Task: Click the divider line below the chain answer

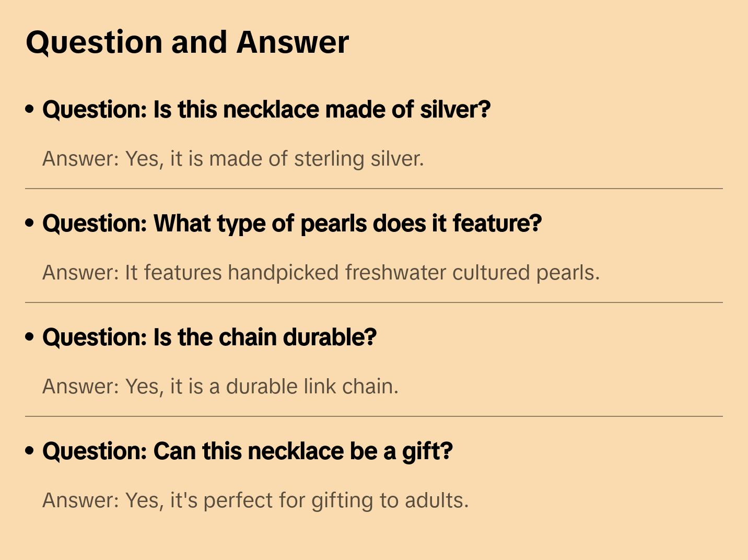Action: [374, 416]
